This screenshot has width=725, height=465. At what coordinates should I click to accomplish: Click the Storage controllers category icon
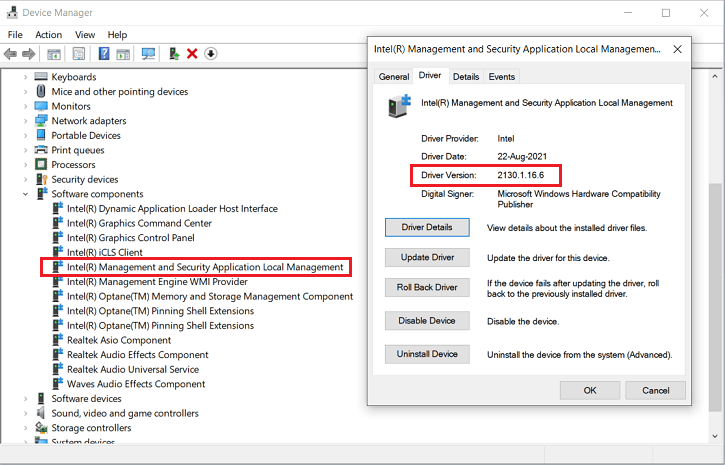(x=41, y=428)
